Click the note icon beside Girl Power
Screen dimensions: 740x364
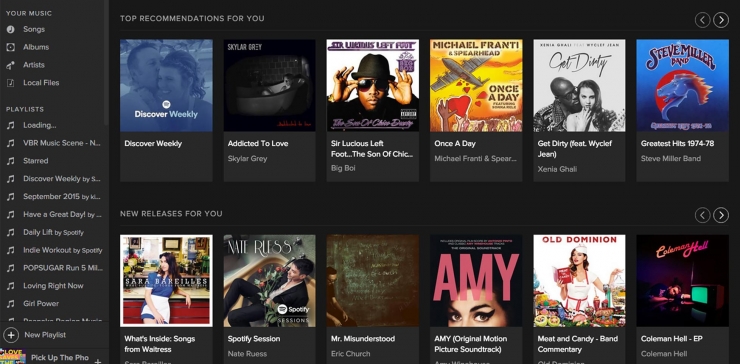click(x=10, y=304)
